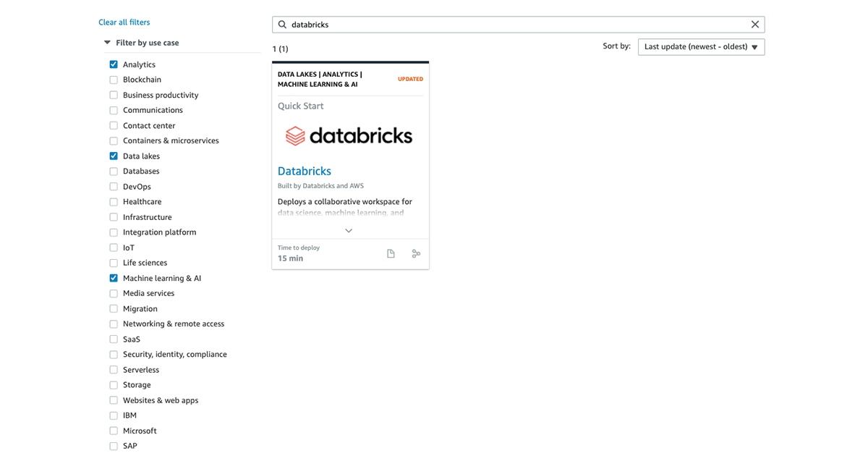Expand the Databricks card description chevron
The height and width of the screenshot is (456, 868).
click(x=349, y=231)
